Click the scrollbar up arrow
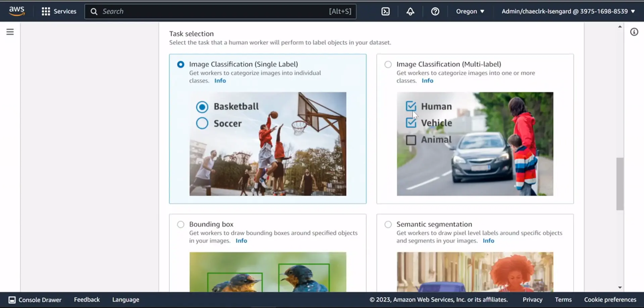The width and height of the screenshot is (644, 308). coord(620,26)
